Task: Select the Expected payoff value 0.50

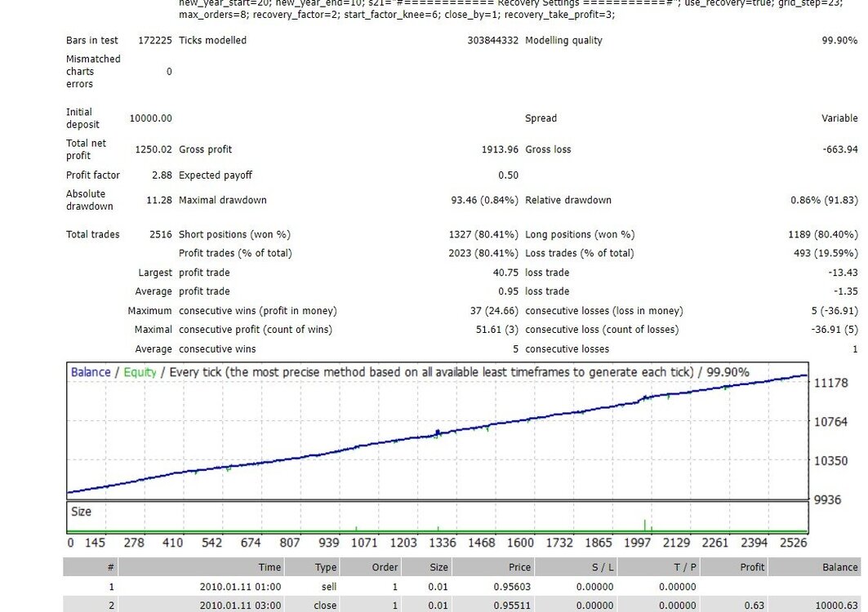Action: coord(508,175)
